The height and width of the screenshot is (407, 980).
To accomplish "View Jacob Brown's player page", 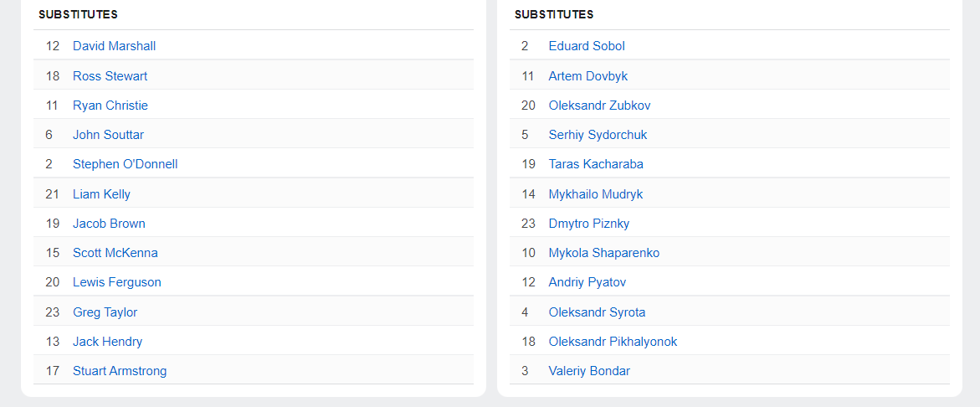I will coord(109,224).
